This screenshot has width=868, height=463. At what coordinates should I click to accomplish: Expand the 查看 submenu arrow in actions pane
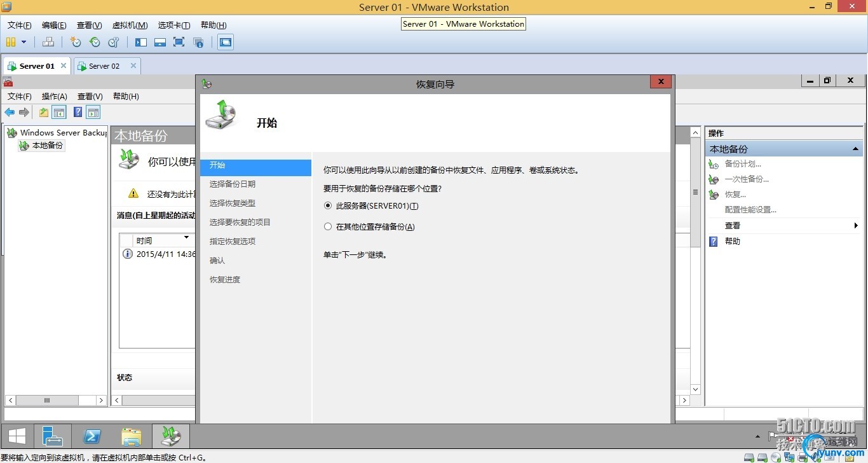pyautogui.click(x=856, y=226)
